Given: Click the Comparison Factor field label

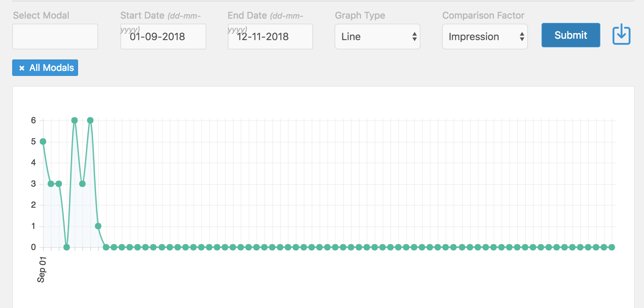Looking at the screenshot, I should click(483, 15).
